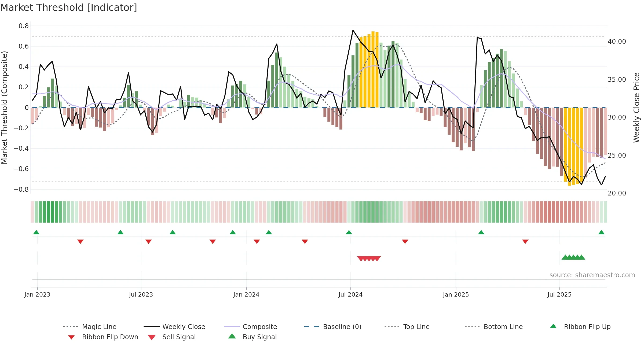Click the −0.8 composite axis label
Image resolution: width=644 pixels, height=362 pixels.
[21, 190]
